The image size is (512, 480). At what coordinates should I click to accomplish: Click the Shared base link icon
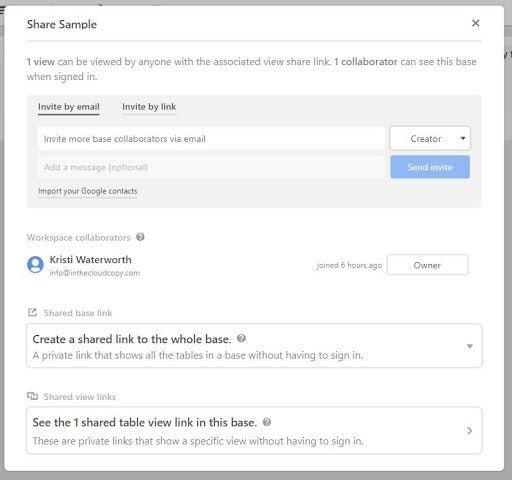(32, 313)
